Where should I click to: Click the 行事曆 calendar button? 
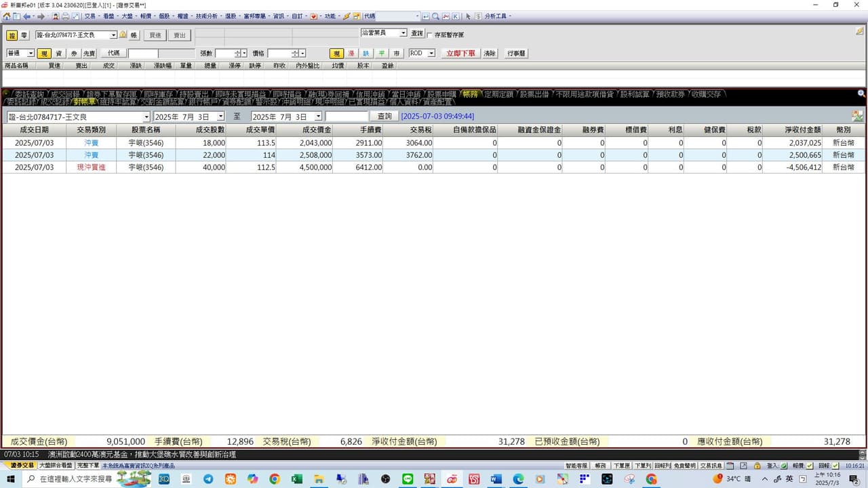click(x=516, y=54)
